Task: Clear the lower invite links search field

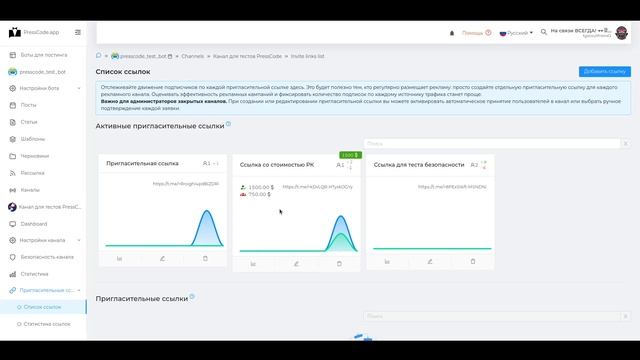Action: coord(625,316)
